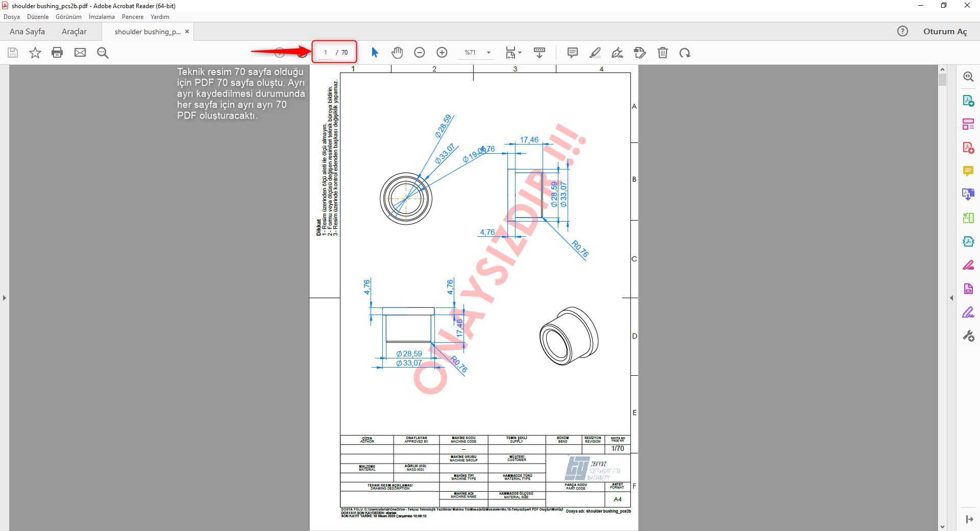
Task: Open the Comment tool in right panel
Action: 968,171
